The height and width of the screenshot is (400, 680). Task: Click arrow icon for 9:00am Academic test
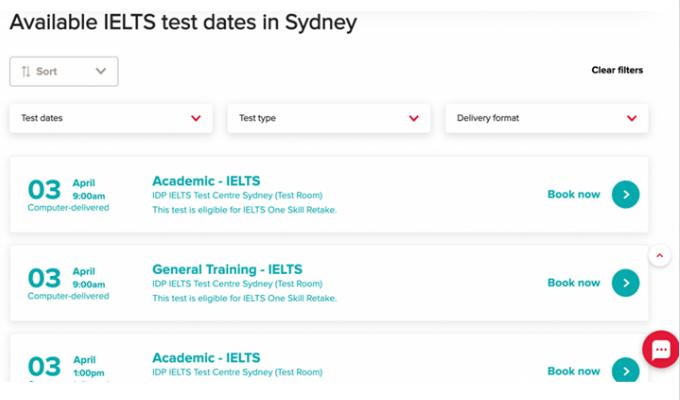coord(625,195)
